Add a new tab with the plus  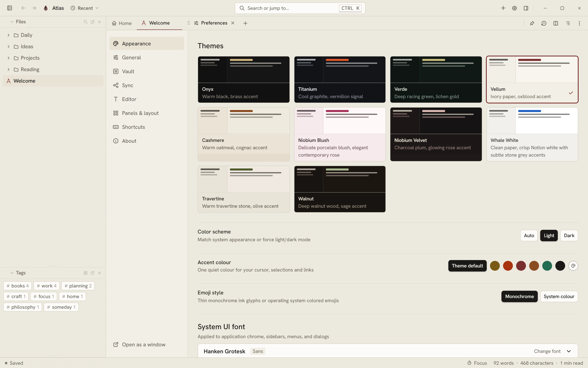click(245, 23)
